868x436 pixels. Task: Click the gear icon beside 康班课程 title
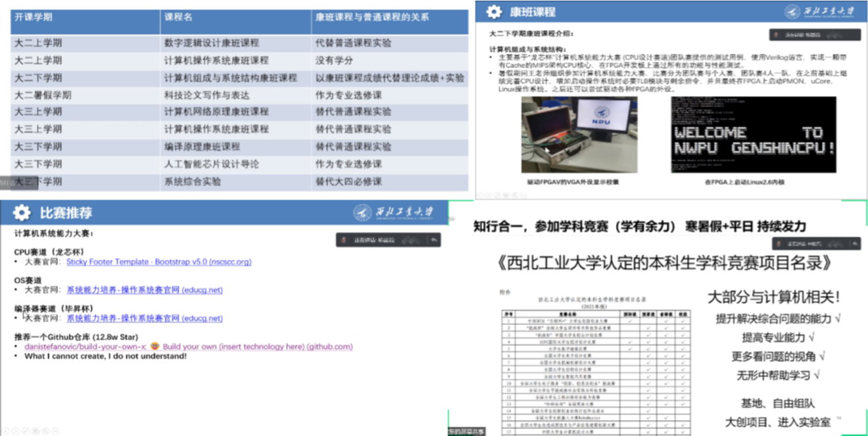coord(493,12)
